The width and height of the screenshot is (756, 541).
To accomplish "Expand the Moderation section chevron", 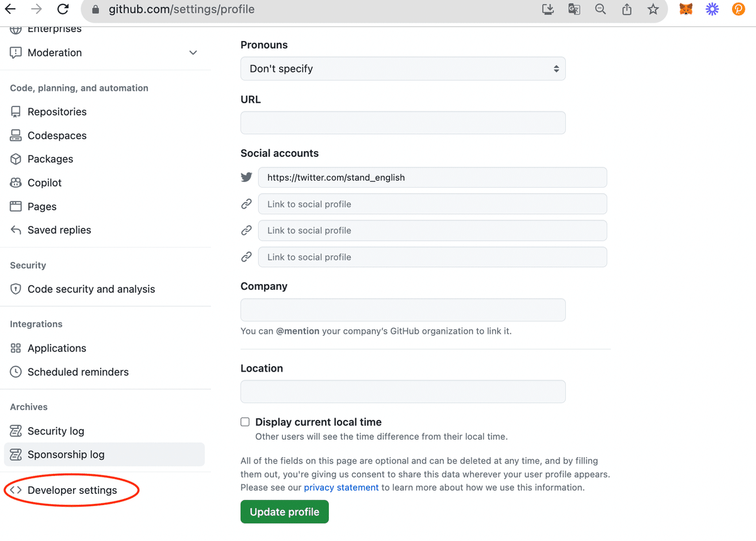I will [x=193, y=53].
